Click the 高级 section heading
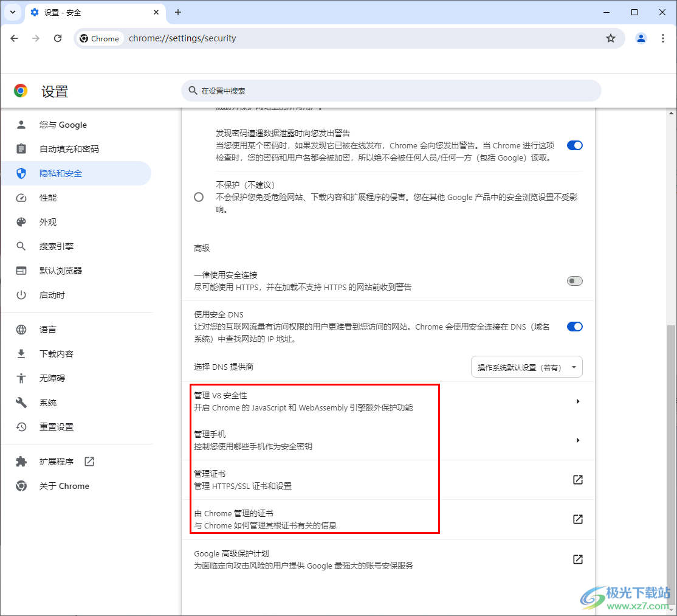The height and width of the screenshot is (616, 677). (x=202, y=248)
